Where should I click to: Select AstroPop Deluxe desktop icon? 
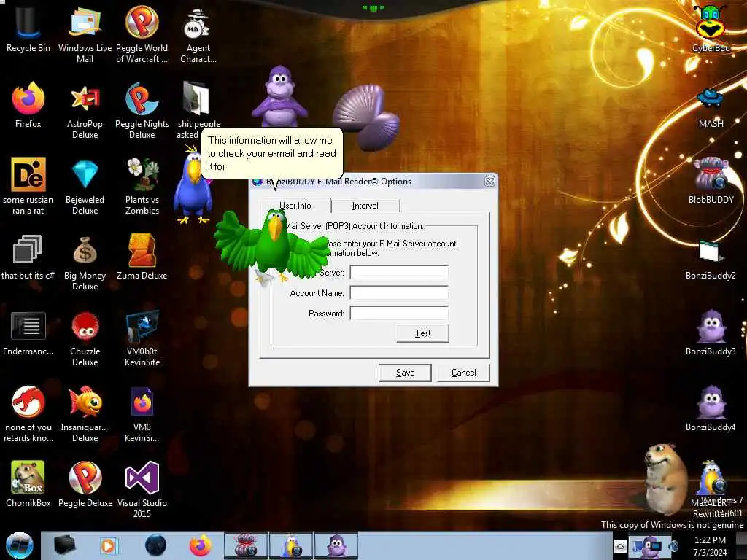(x=85, y=111)
